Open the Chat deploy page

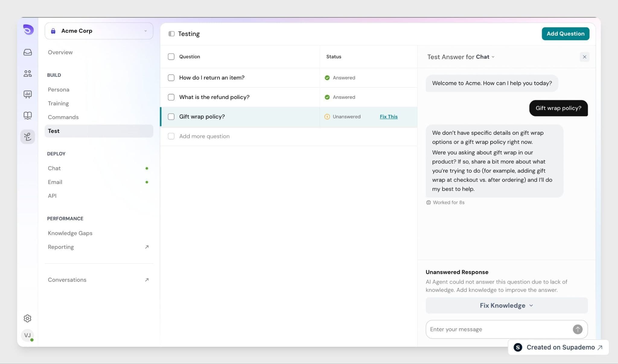(54, 168)
